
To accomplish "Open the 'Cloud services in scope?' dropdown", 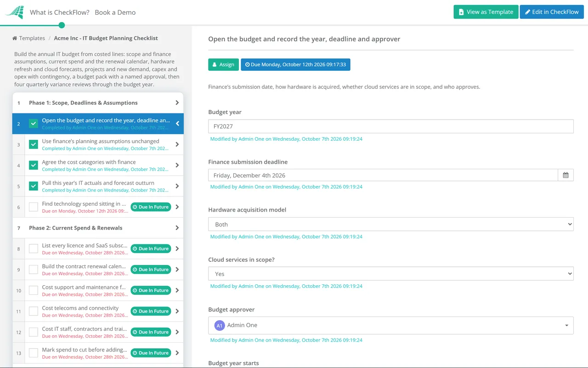I will coord(391,274).
